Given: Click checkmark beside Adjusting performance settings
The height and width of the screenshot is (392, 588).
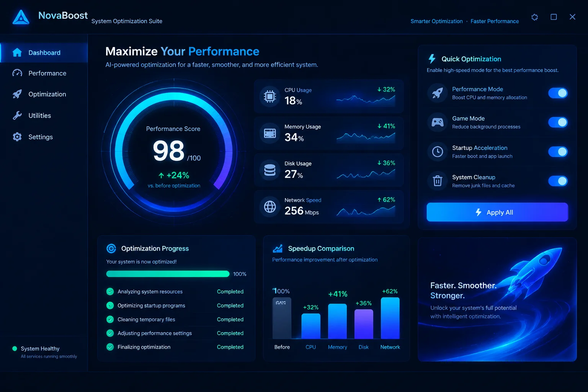Looking at the screenshot, I should 110,333.
